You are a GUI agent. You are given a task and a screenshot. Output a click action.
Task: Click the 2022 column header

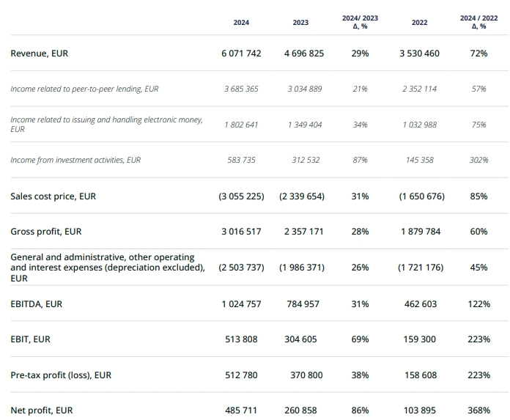[x=420, y=23]
